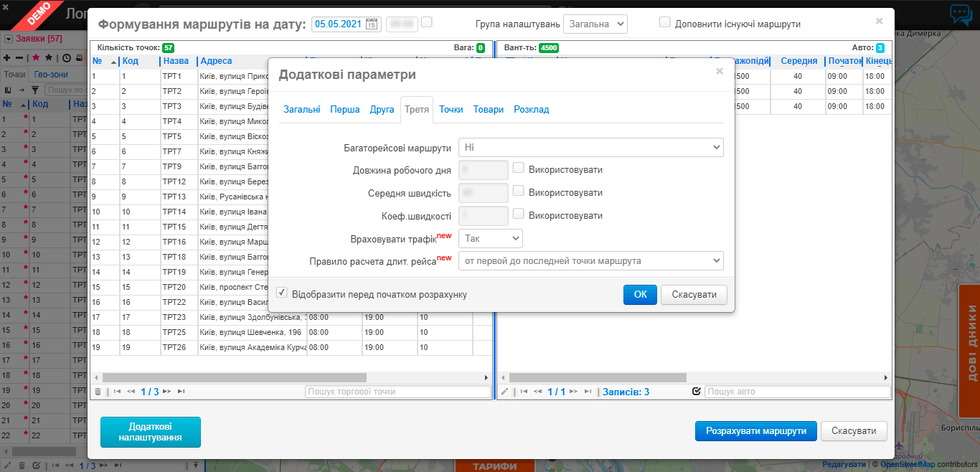The image size is (980, 472).
Task: Open the Правило расчета длит. рейса dropdown
Action: point(590,260)
